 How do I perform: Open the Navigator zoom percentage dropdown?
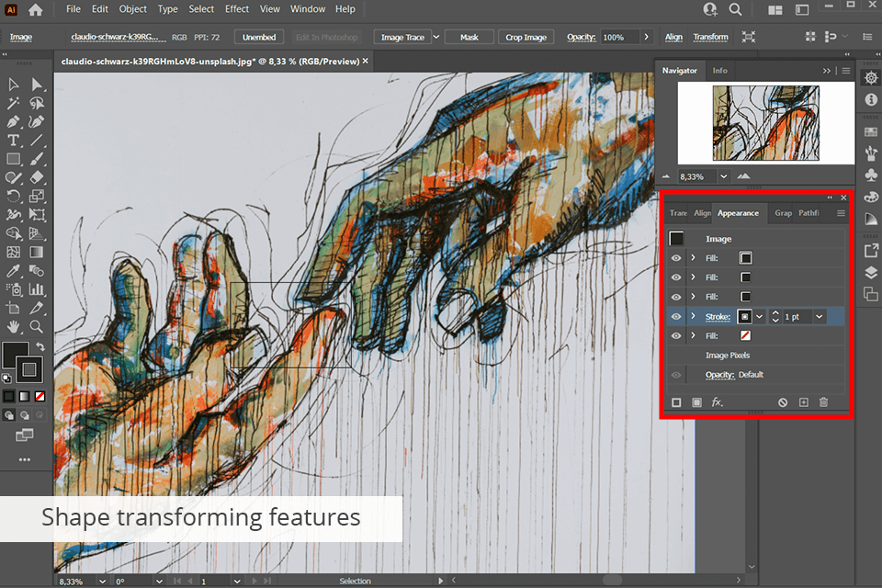pyautogui.click(x=724, y=176)
